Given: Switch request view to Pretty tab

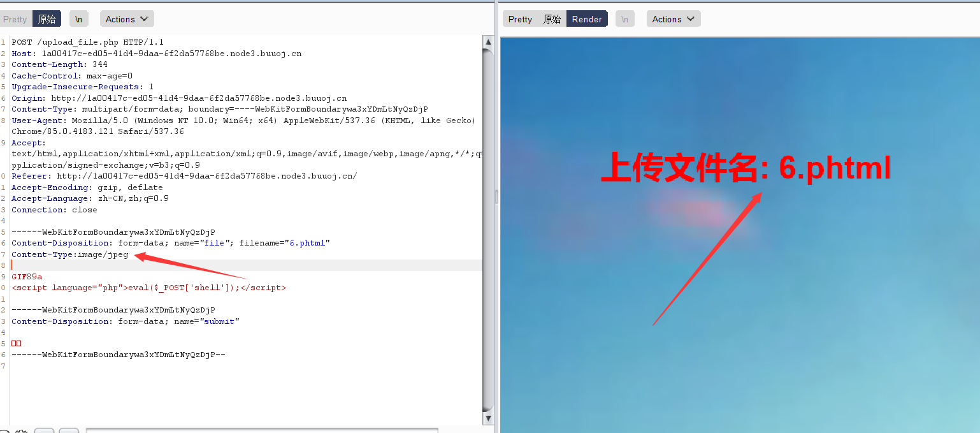Looking at the screenshot, I should click(15, 19).
